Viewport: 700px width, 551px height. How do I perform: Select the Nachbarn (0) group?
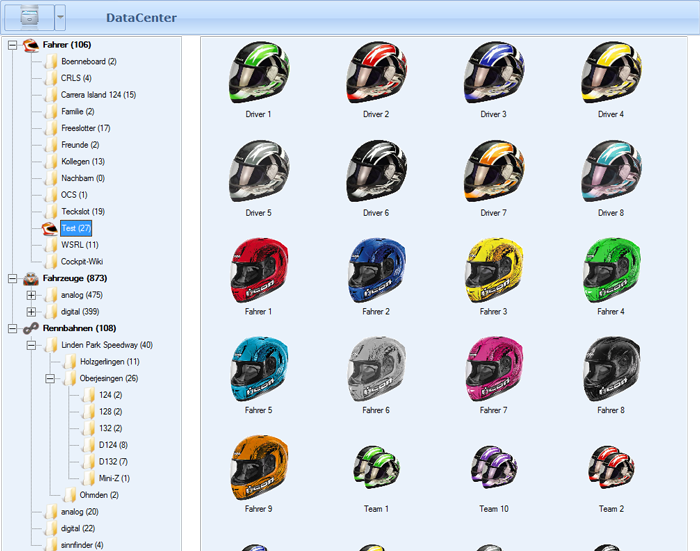coord(83,178)
